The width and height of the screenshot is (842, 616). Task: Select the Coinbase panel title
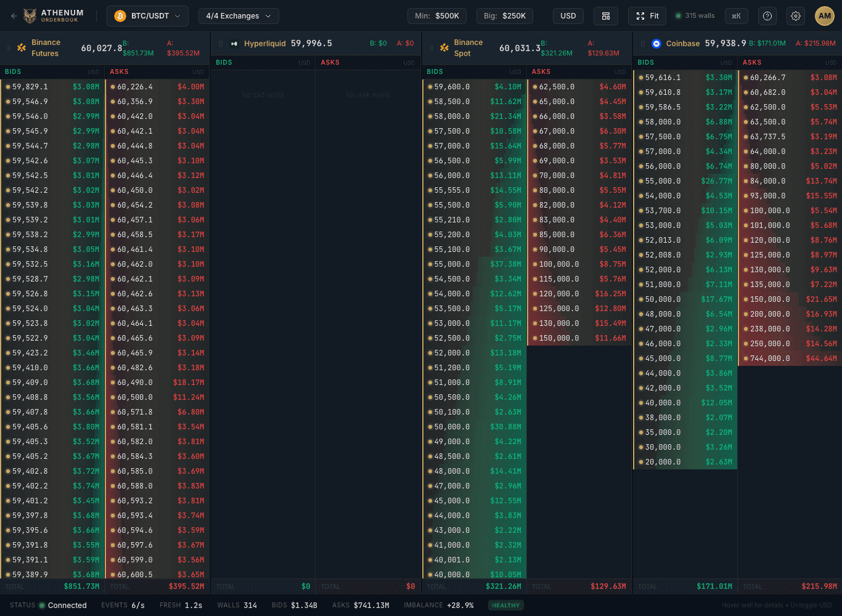tap(683, 44)
